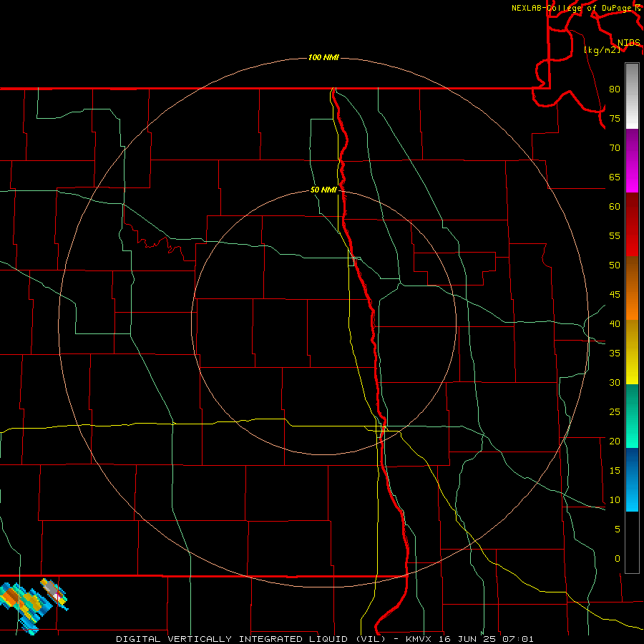Pick the green-teal segment of the legend
This screenshot has width=644, height=644.
tap(632, 416)
